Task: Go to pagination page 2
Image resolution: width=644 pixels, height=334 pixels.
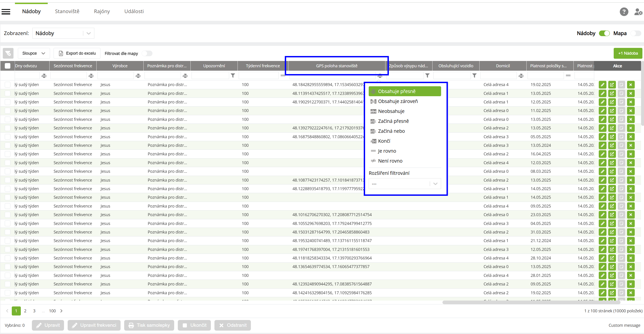Action: [25, 311]
